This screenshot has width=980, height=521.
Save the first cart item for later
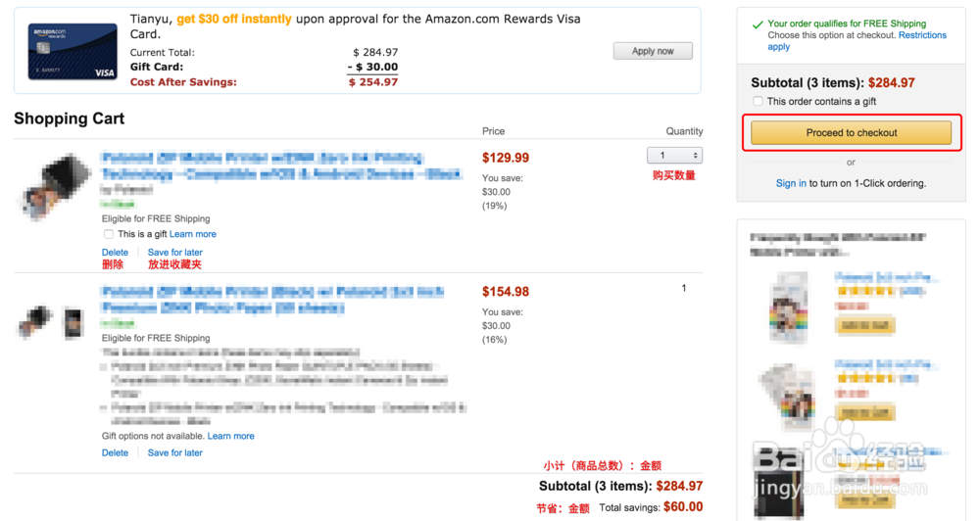[174, 253]
